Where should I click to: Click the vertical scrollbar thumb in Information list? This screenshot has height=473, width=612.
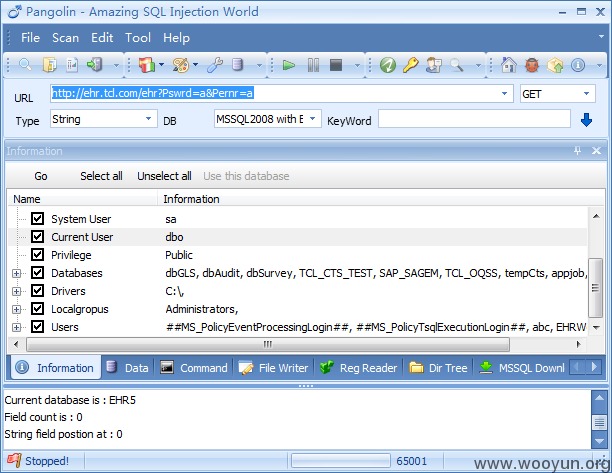595,288
